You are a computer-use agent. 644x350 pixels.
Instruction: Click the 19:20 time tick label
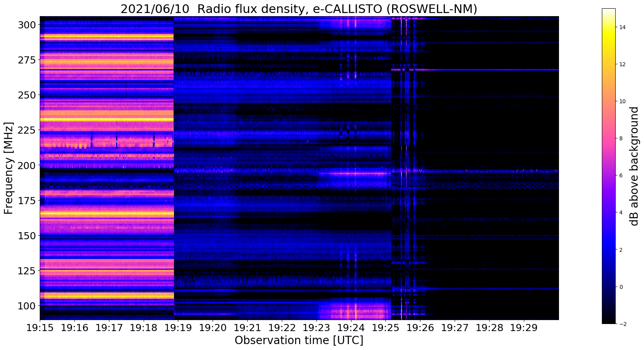coord(213,328)
